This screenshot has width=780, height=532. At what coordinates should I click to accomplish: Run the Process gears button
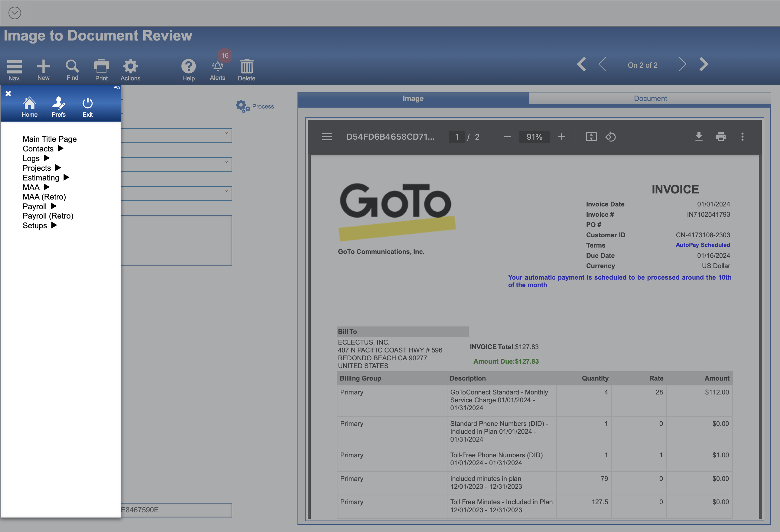[x=255, y=106]
